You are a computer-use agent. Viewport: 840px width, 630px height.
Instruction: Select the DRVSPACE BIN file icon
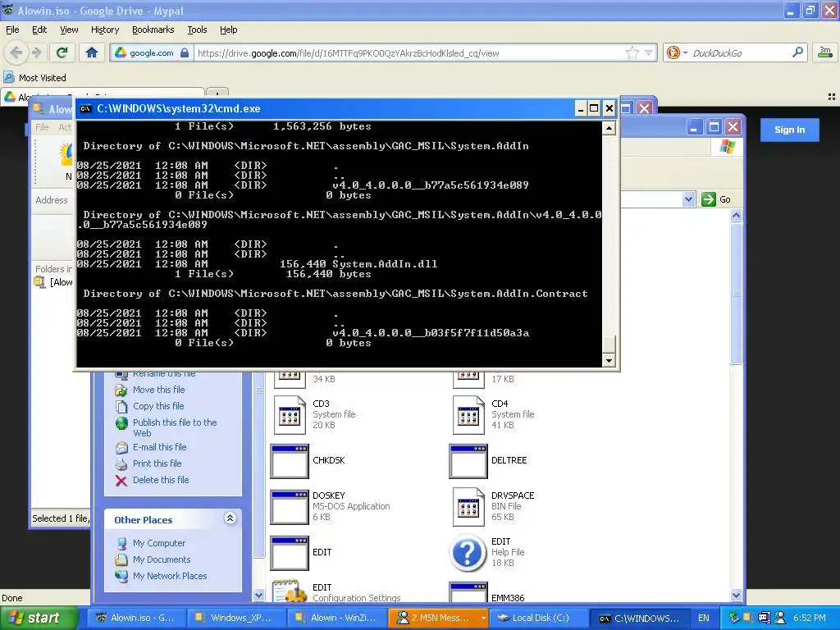[x=468, y=506]
